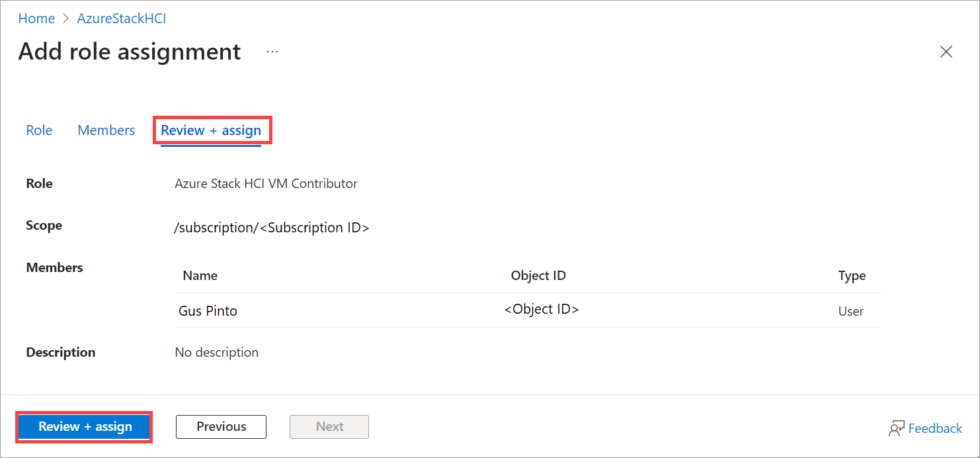Click the Object ID column header
The image size is (980, 458).
(x=538, y=275)
